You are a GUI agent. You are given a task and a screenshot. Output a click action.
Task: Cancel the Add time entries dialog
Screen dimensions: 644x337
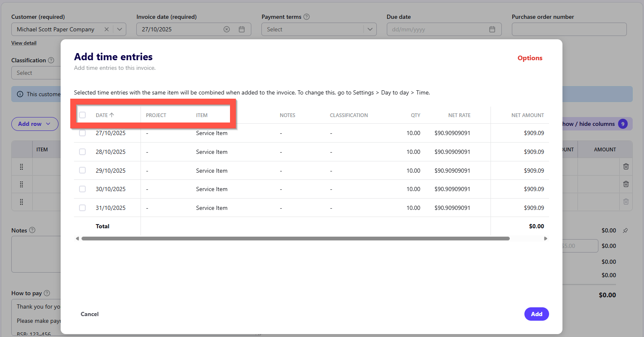tap(89, 314)
